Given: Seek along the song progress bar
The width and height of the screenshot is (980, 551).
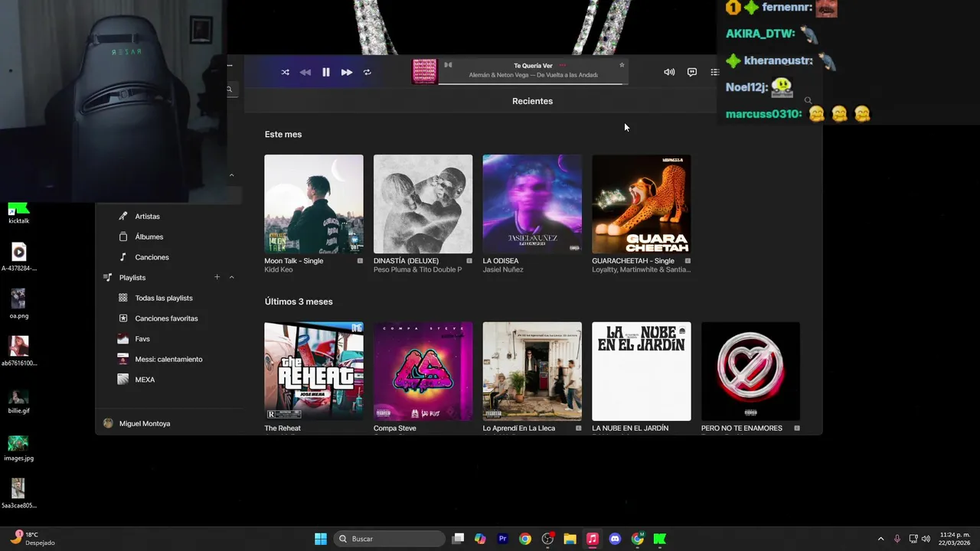Looking at the screenshot, I should (534, 83).
